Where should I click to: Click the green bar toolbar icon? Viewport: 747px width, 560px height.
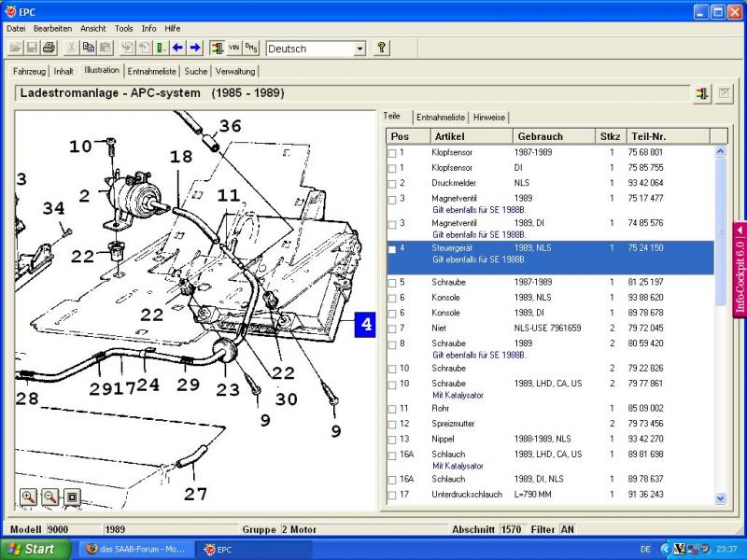pos(161,48)
